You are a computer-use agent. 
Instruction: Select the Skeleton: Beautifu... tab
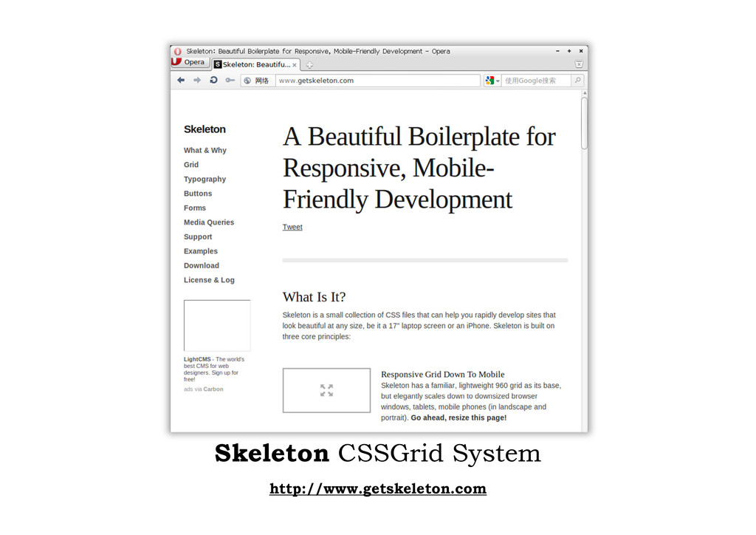coord(256,64)
